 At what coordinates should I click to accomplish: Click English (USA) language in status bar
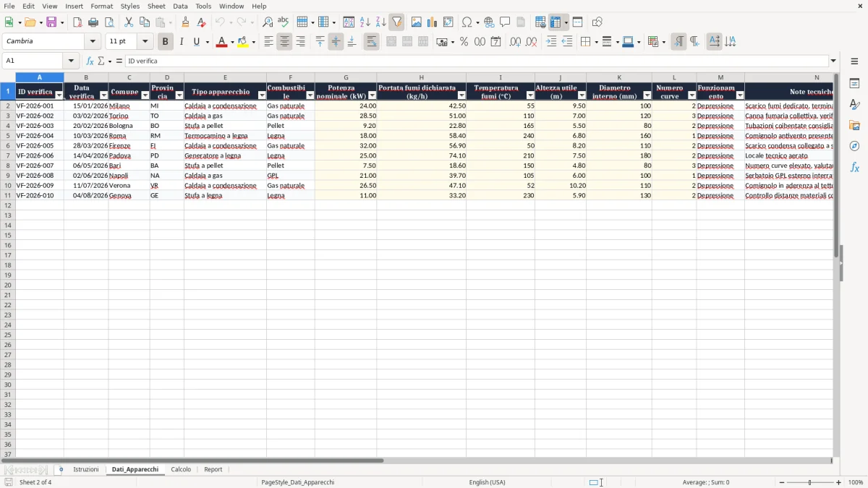[x=487, y=482]
